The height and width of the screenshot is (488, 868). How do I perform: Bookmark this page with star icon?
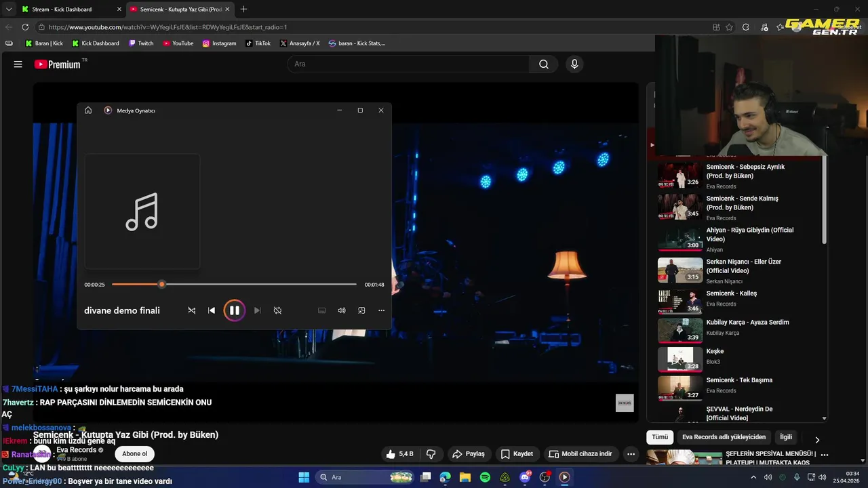click(729, 27)
